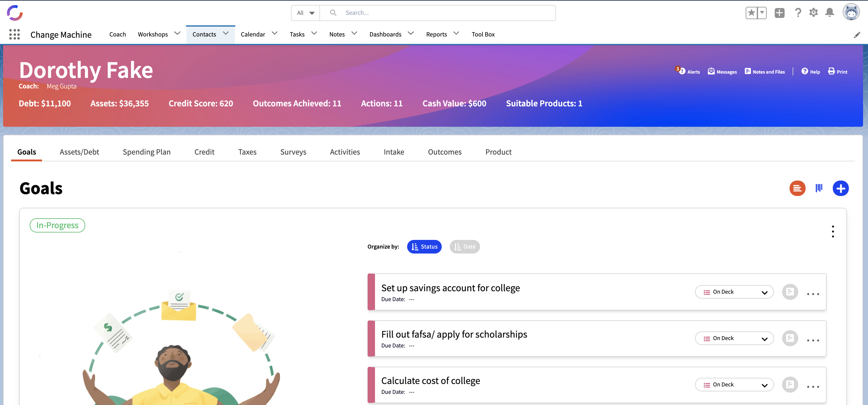Click the Credit Score: 620 stat
Screen dimensions: 868x405
click(201, 103)
